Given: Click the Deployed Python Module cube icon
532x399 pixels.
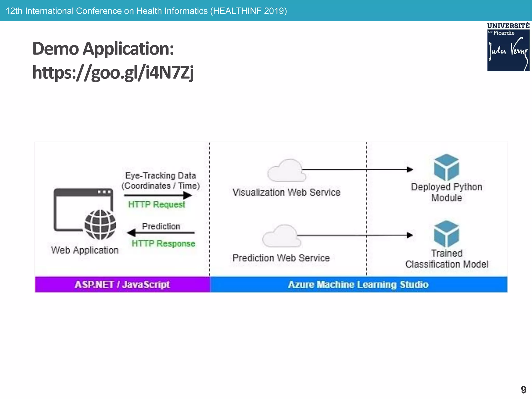Looking at the screenshot, I should (447, 167).
